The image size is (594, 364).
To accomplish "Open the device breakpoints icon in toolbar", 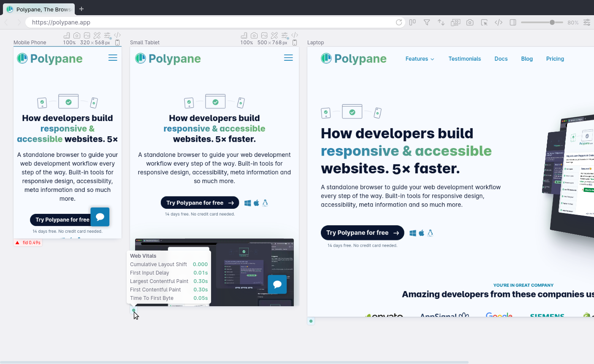I will tap(456, 22).
